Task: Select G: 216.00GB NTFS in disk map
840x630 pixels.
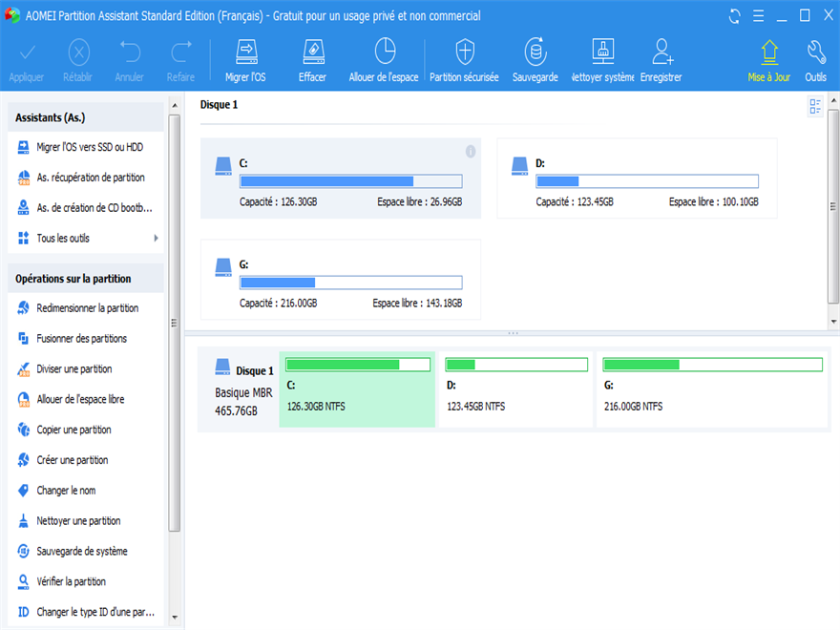Action: click(712, 389)
